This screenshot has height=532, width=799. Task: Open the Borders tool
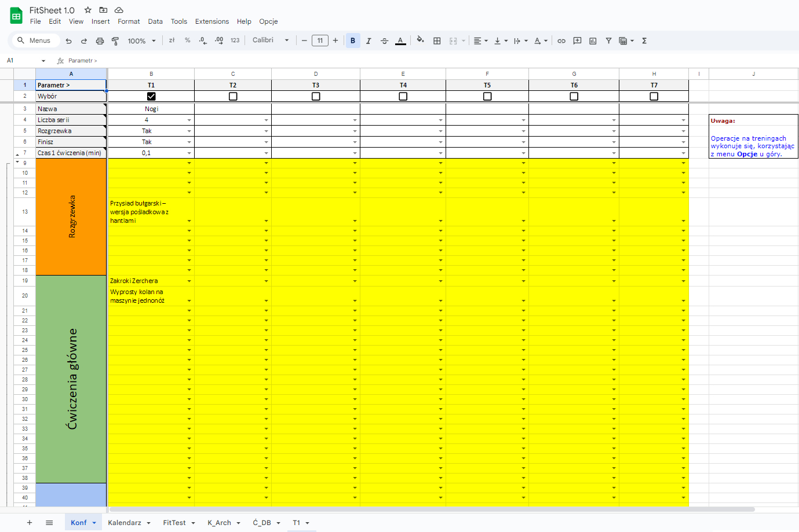tap(437, 41)
